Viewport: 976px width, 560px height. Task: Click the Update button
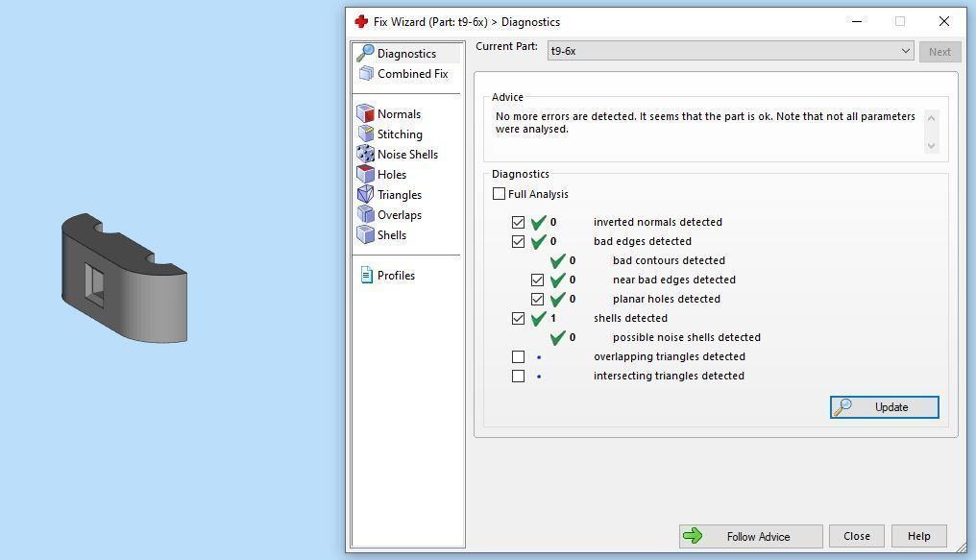pyautogui.click(x=884, y=407)
